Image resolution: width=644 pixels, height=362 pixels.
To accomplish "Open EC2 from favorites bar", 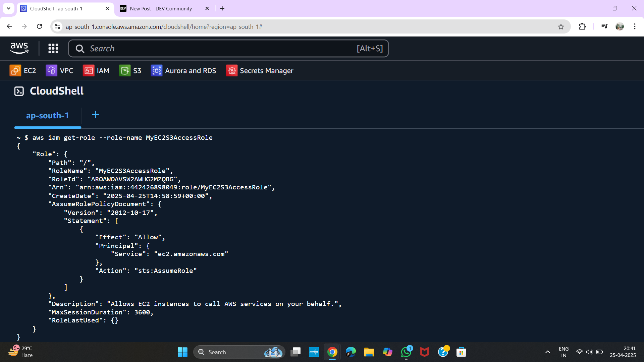I will click(23, 70).
